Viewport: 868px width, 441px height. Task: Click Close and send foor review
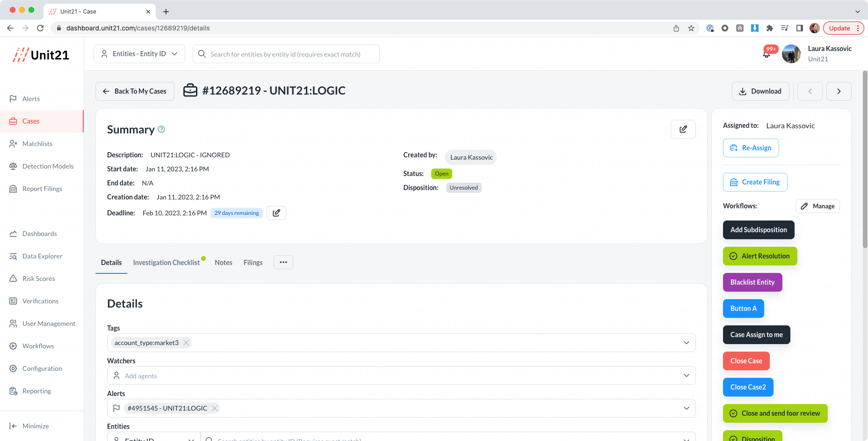click(x=775, y=413)
